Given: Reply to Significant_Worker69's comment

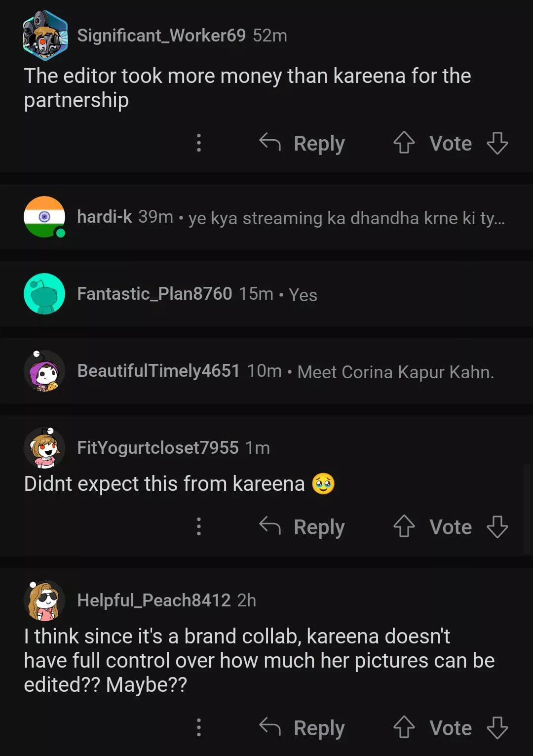Looking at the screenshot, I should click(x=302, y=143).
